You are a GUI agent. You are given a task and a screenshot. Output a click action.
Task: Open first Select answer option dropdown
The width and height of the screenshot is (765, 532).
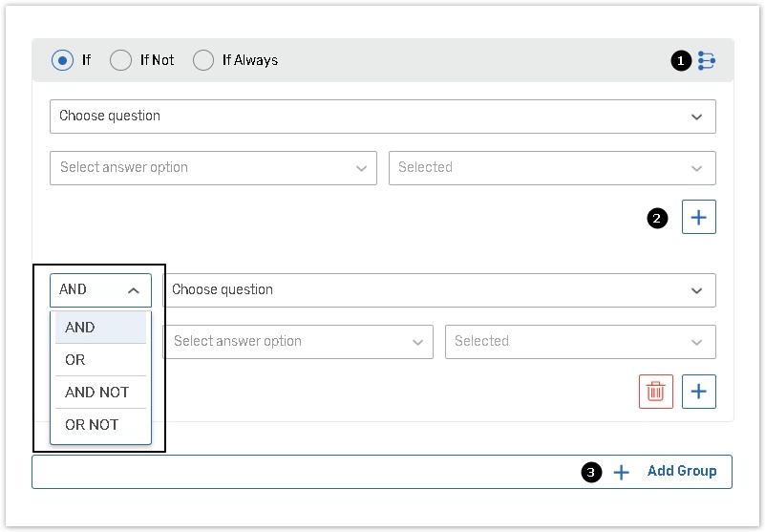pos(213,168)
